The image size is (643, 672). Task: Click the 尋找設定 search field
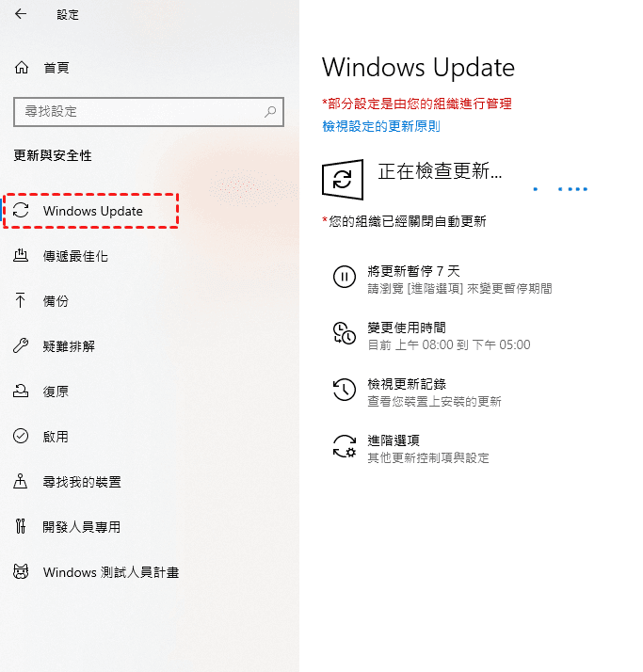(149, 112)
